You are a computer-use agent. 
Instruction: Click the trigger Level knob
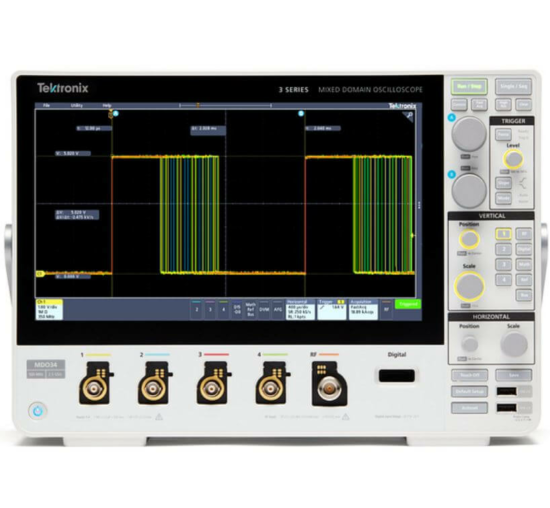click(x=513, y=159)
